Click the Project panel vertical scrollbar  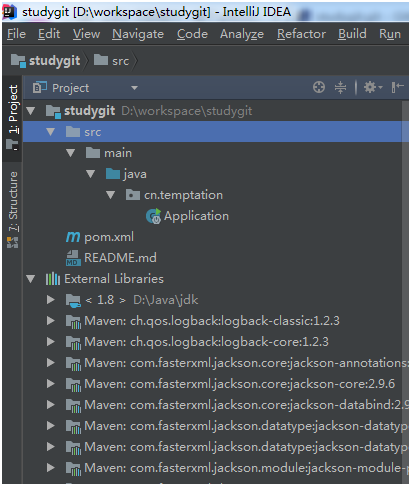pyautogui.click(x=405, y=290)
